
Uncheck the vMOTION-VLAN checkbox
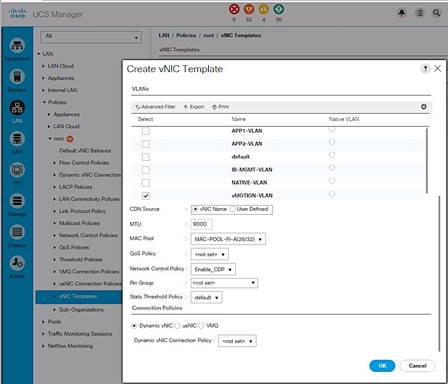(146, 196)
